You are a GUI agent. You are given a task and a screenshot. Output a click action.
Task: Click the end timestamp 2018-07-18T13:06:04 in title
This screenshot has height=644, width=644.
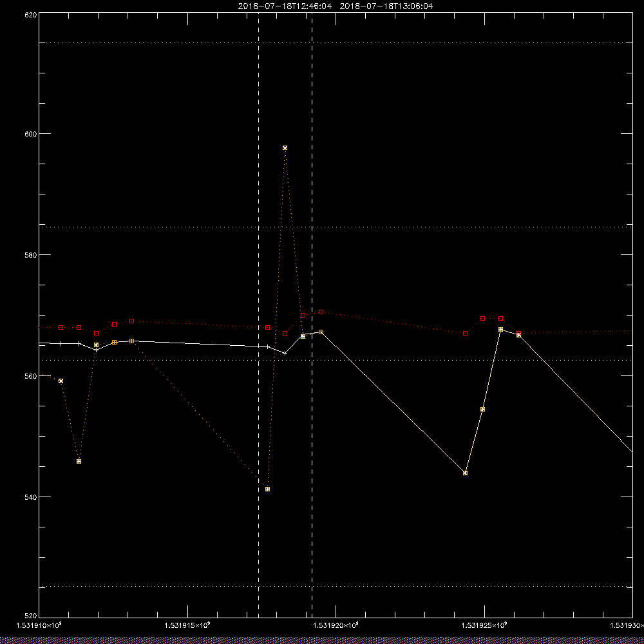pyautogui.click(x=386, y=6)
